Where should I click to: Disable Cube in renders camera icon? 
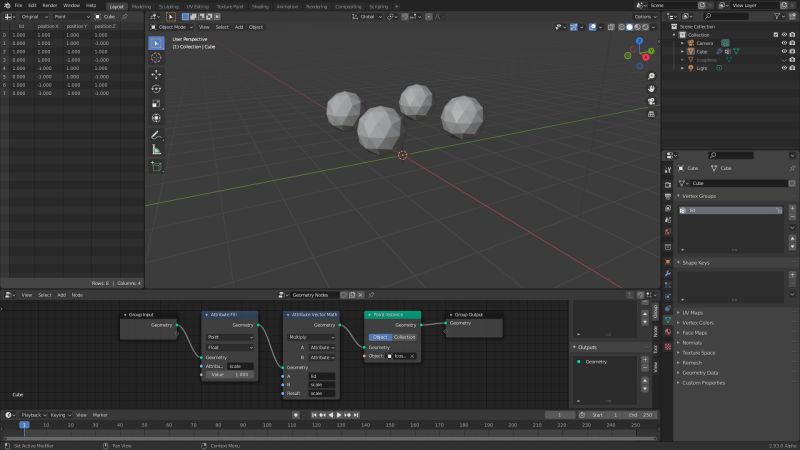click(792, 51)
